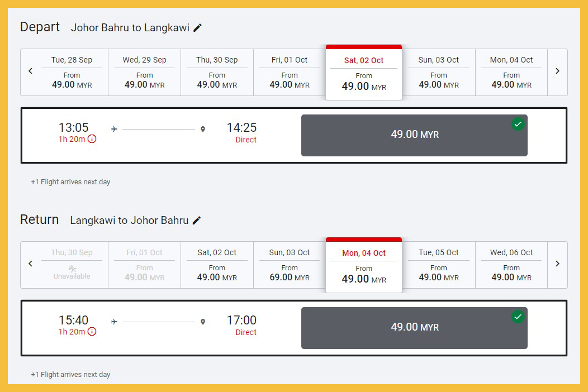Click the 49.00 MYR departure fare button
The width and height of the screenshot is (588, 392).
click(414, 135)
